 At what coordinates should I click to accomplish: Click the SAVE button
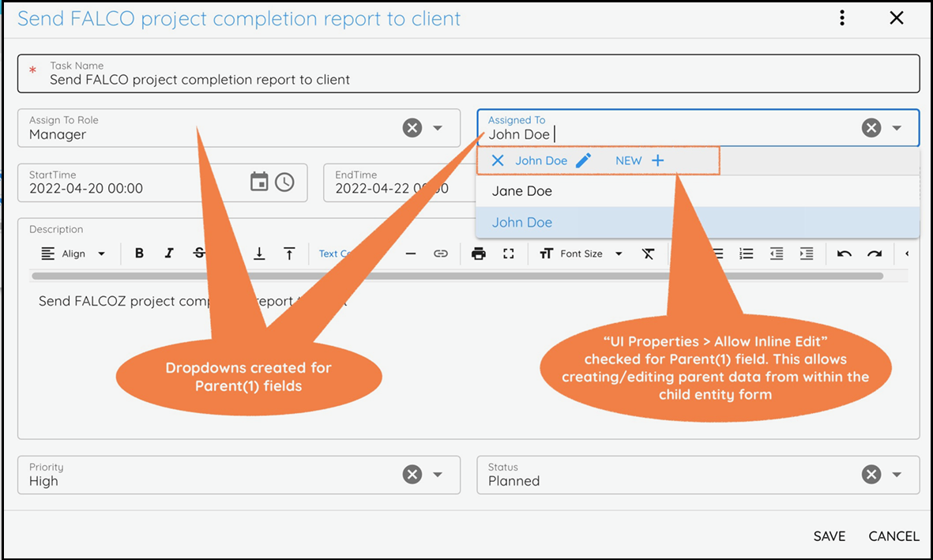[830, 536]
